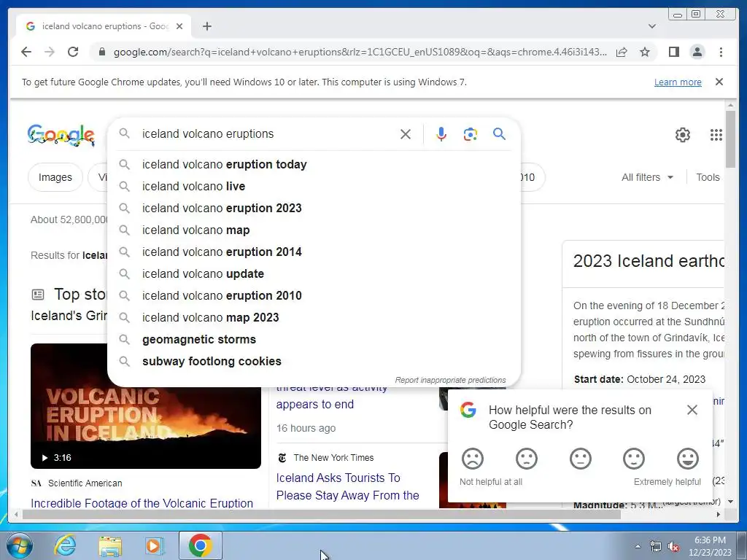This screenshot has height=560, width=747.
Task: Open Iceland Asks Tourists To Stay Away article
Action: click(348, 486)
